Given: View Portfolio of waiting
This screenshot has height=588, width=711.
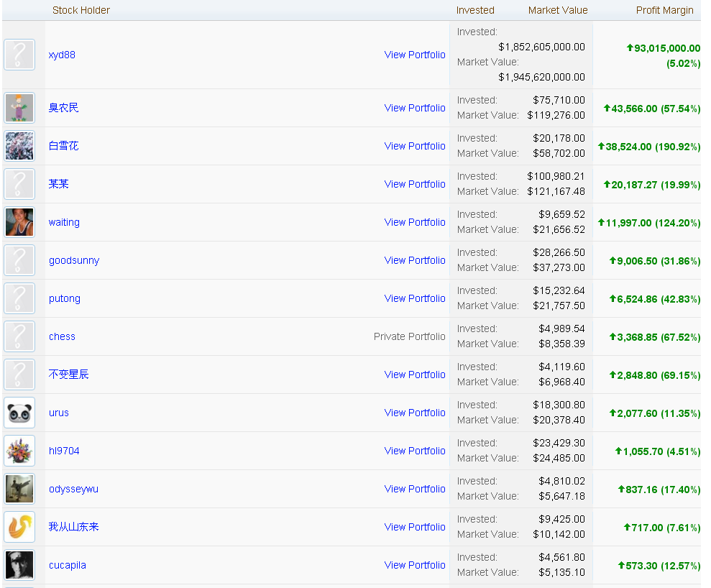Looking at the screenshot, I should coord(415,222).
